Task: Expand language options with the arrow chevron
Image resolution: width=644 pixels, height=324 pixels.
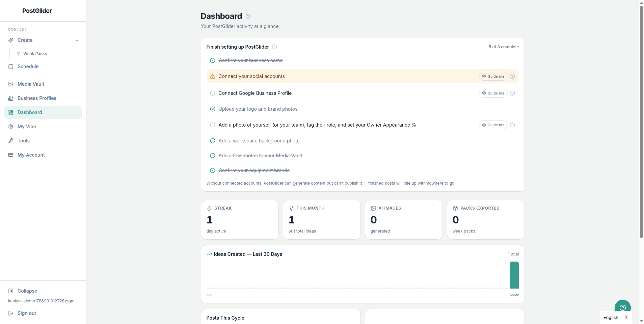Action: 626,318
